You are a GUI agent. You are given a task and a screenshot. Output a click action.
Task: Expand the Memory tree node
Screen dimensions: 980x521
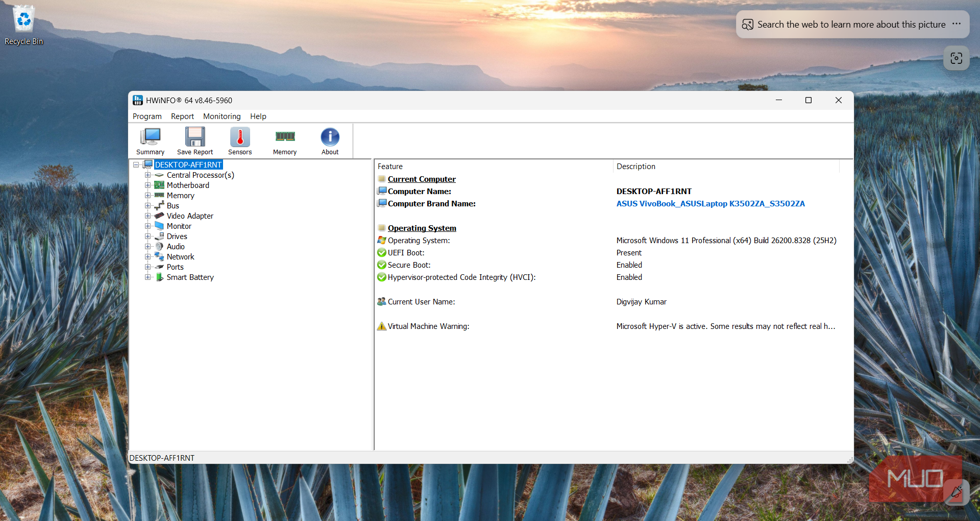[148, 195]
